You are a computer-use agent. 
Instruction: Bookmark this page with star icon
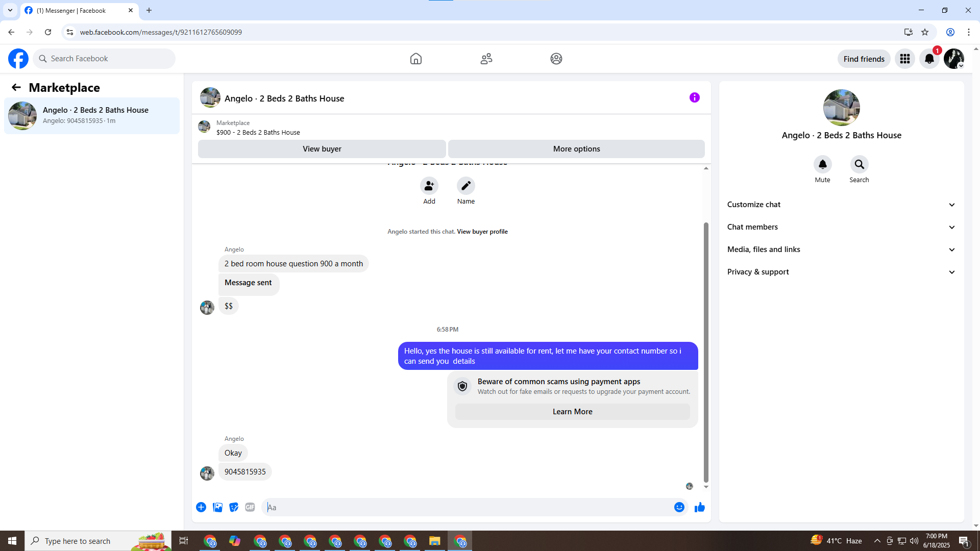[925, 32]
